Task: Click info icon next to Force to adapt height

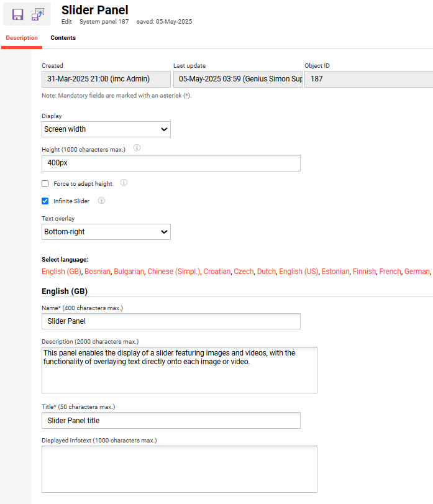Action: 124,183
